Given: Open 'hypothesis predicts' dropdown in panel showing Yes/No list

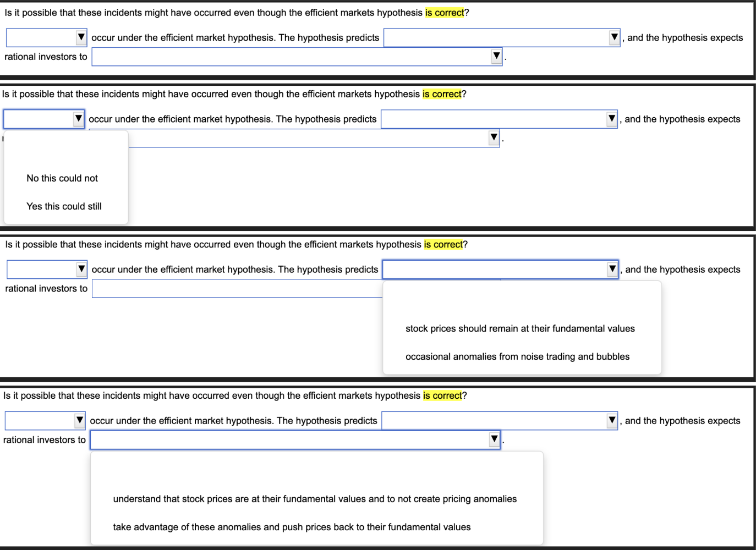Looking at the screenshot, I should point(499,119).
